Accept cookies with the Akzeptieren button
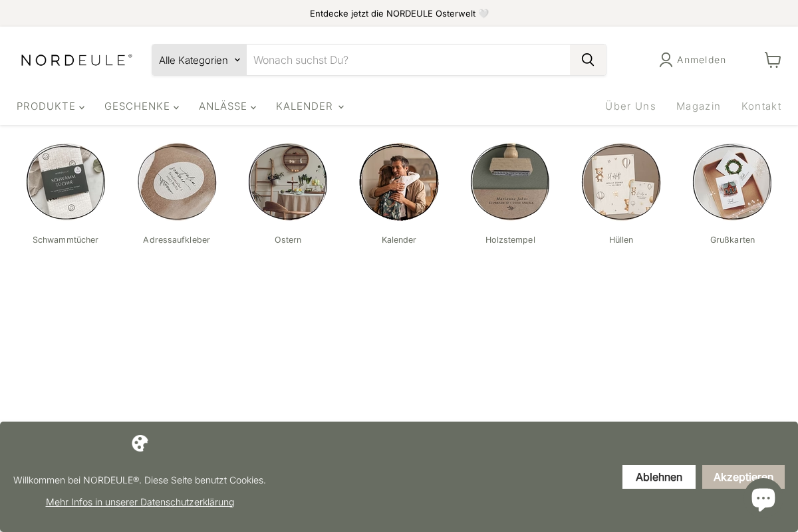798x532 pixels. click(743, 477)
